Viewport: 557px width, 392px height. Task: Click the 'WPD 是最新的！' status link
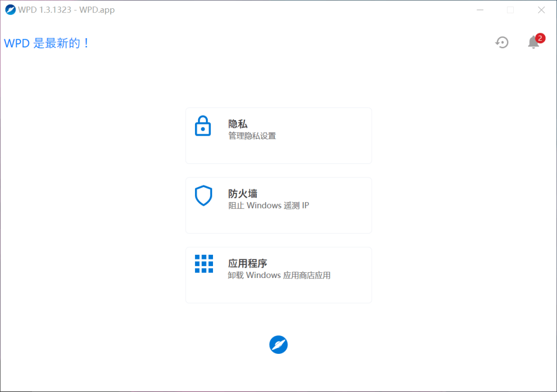coord(46,43)
